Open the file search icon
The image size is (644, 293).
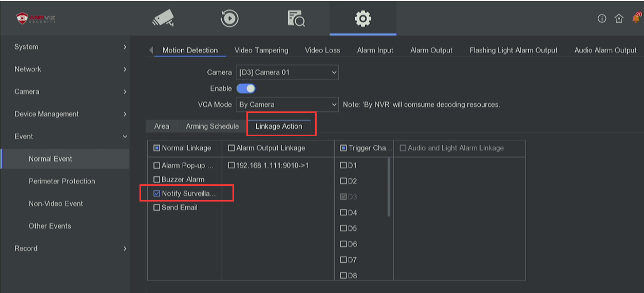pyautogui.click(x=296, y=18)
